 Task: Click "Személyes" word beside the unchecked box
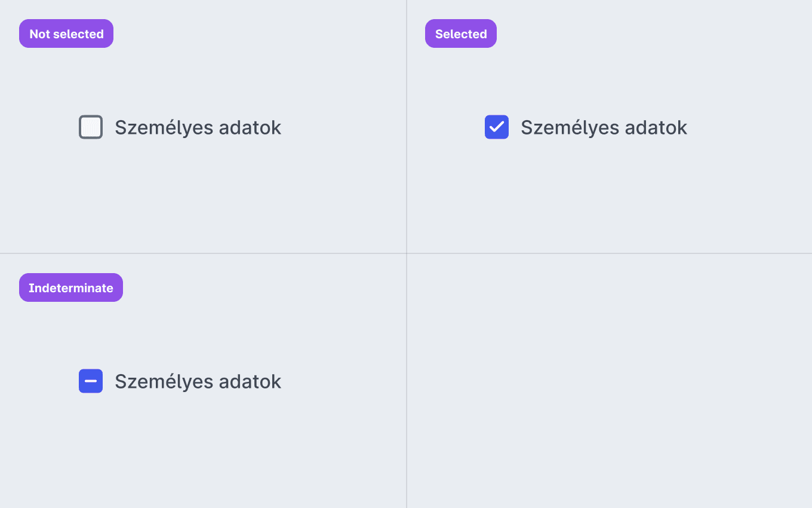coord(164,127)
